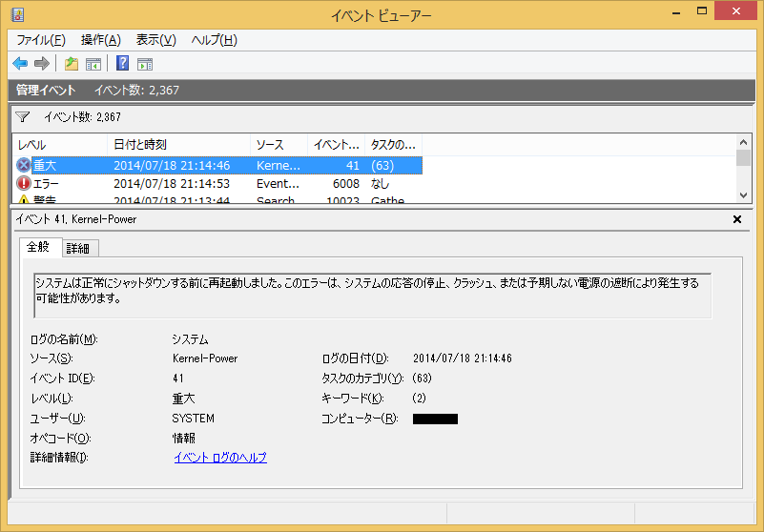Image resolution: width=764 pixels, height=532 pixels.
Task: Click the Event Viewer app icon in title bar
Action: 17,14
